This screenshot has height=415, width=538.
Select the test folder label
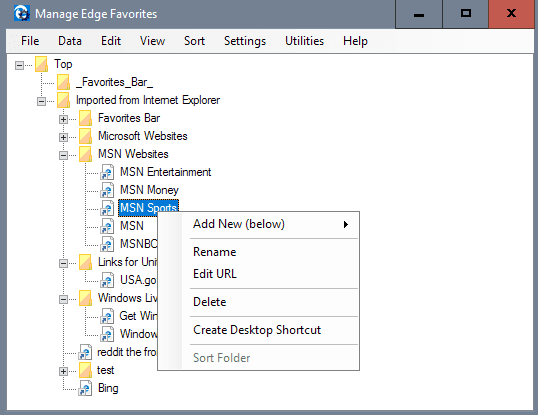click(x=105, y=370)
